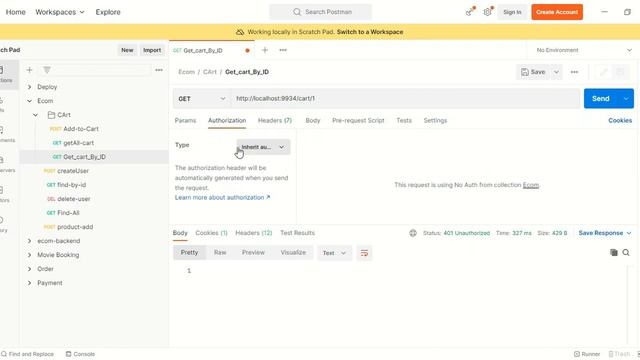Image resolution: width=640 pixels, height=360 pixels.
Task: Expand the Deploy collection
Action: (29, 87)
